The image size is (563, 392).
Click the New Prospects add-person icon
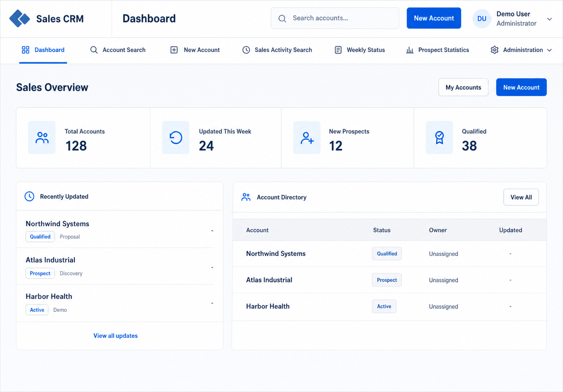pyautogui.click(x=307, y=138)
